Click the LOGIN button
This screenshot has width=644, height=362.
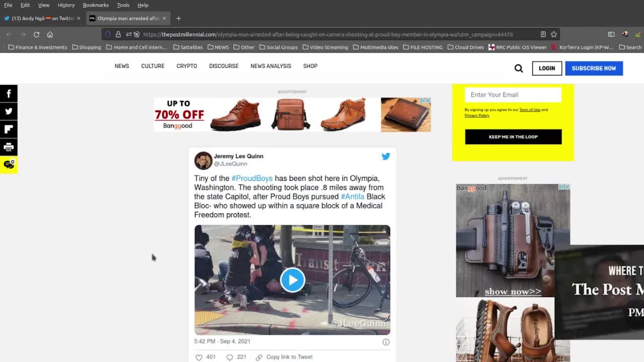pos(547,68)
